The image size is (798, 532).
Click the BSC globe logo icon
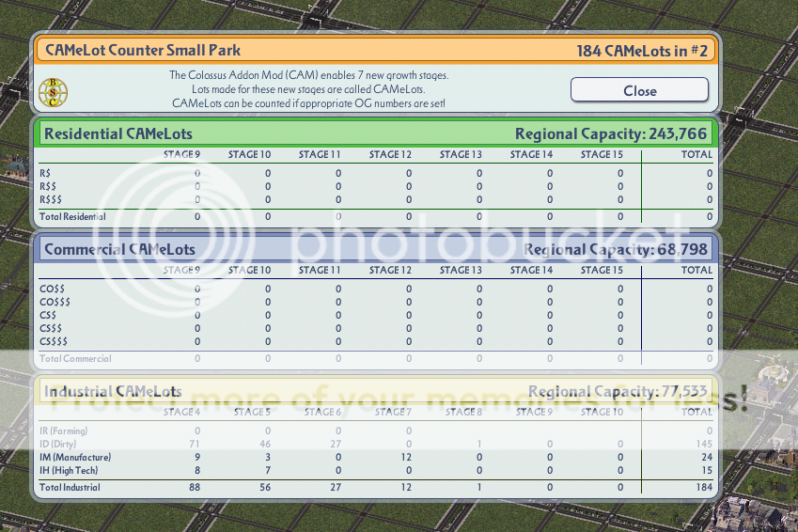(53, 93)
